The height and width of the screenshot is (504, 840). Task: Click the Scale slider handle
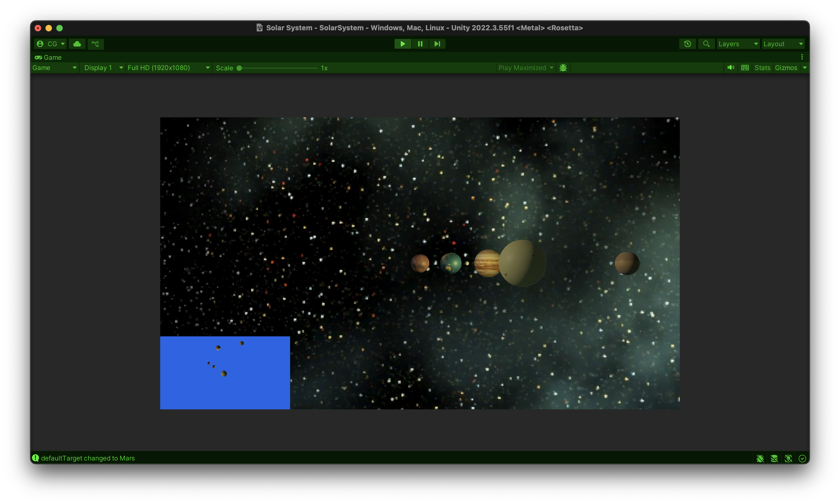tap(239, 68)
